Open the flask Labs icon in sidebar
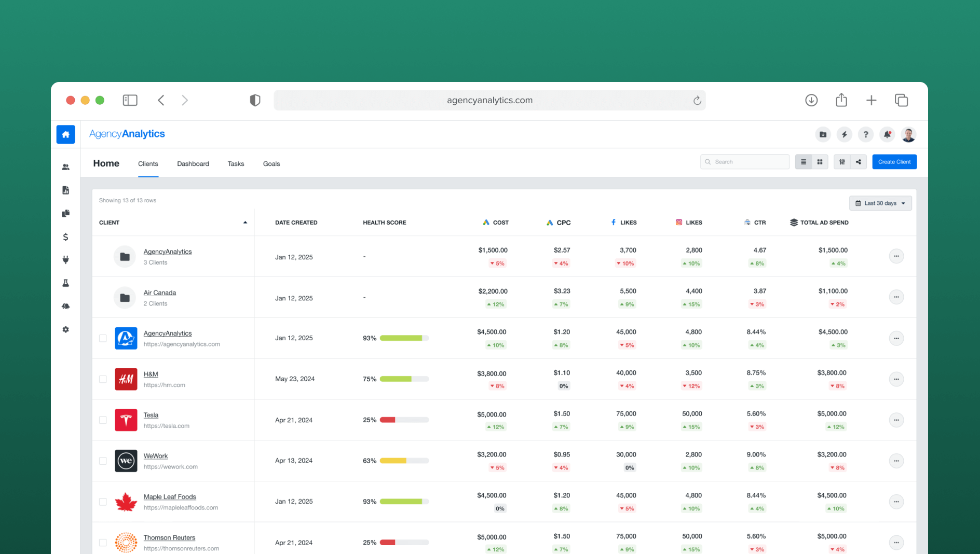980x554 pixels. tap(65, 283)
